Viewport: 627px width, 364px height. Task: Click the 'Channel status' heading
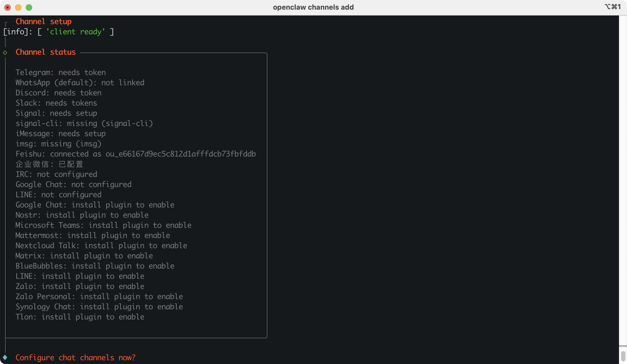(x=46, y=52)
